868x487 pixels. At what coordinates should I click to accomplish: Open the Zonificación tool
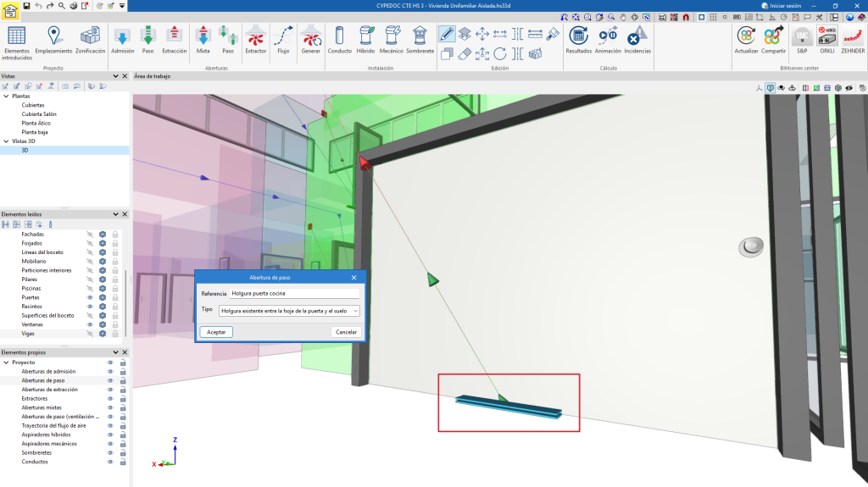tap(90, 40)
